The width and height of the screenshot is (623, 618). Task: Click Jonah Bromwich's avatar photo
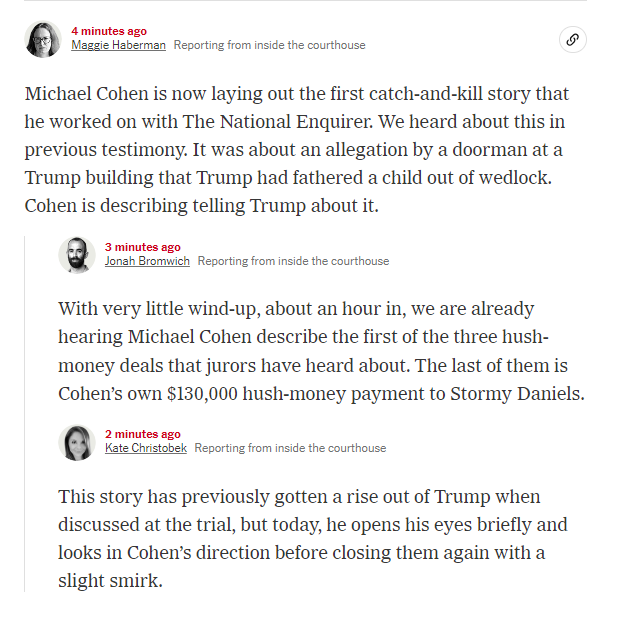tap(77, 255)
